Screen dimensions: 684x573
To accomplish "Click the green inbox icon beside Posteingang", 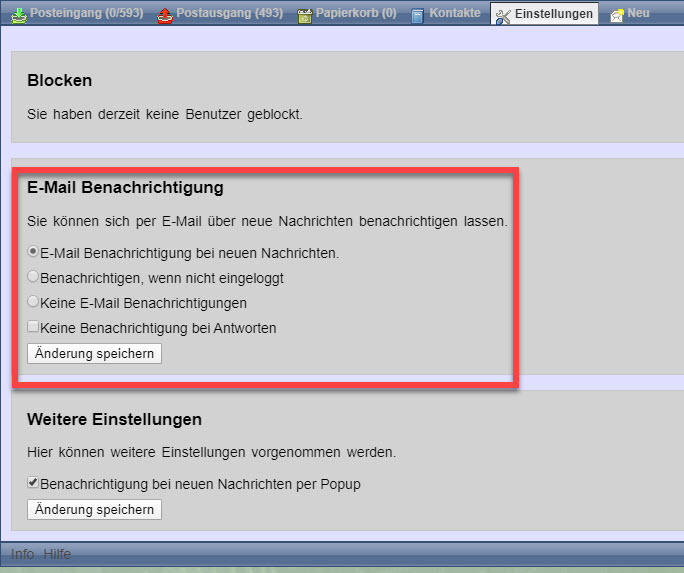I will point(18,15).
